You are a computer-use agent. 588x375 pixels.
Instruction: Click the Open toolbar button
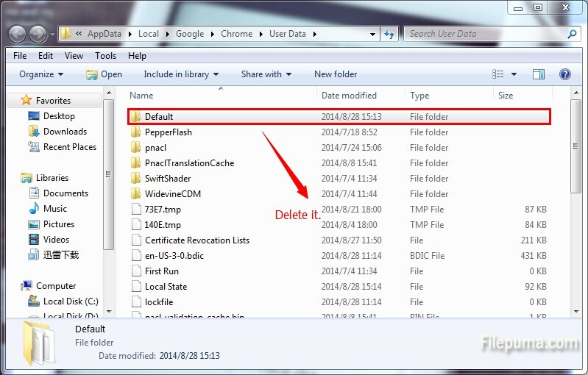[104, 74]
